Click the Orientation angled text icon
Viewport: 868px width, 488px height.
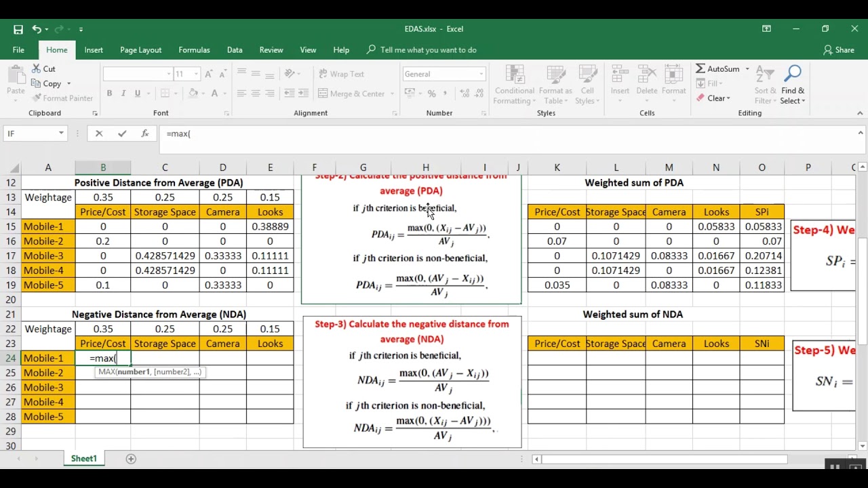(x=290, y=74)
